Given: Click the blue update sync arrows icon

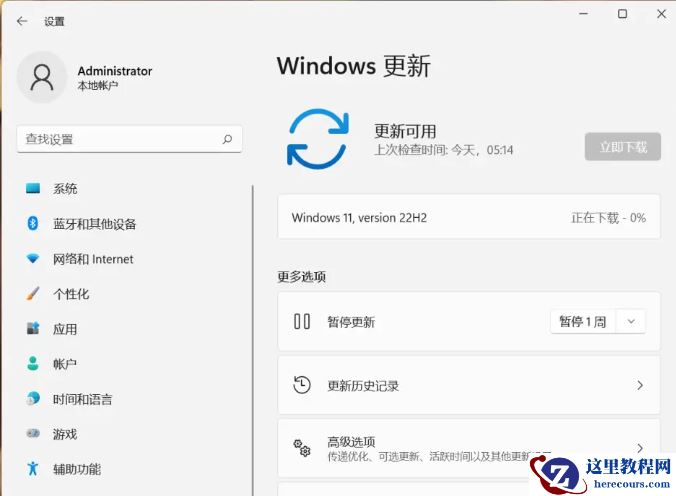Looking at the screenshot, I should pos(318,138).
